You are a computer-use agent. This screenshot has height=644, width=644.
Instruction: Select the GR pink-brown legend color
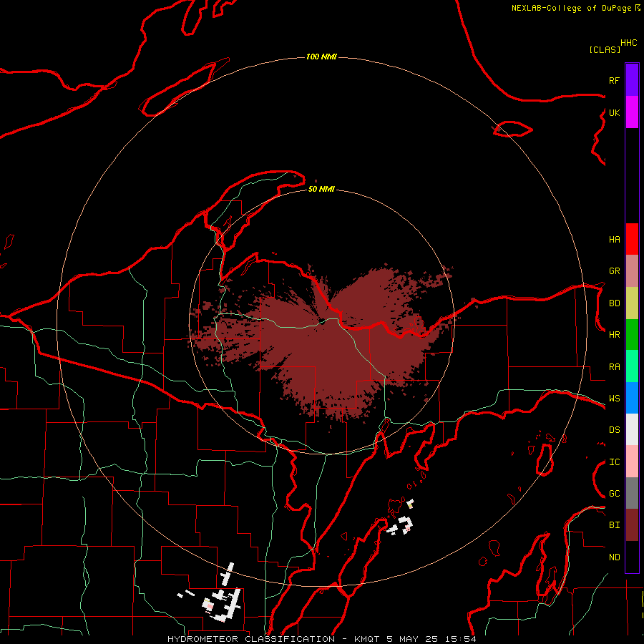coord(632,271)
